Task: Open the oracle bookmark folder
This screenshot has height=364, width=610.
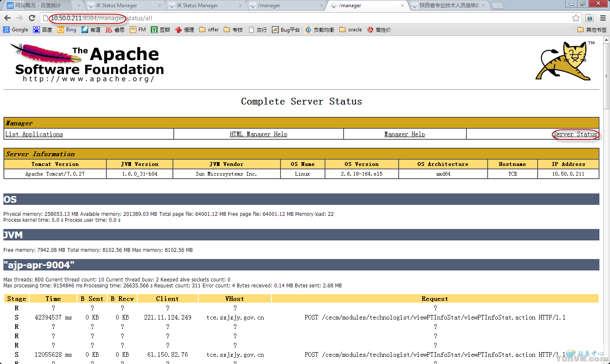Action: (351, 30)
